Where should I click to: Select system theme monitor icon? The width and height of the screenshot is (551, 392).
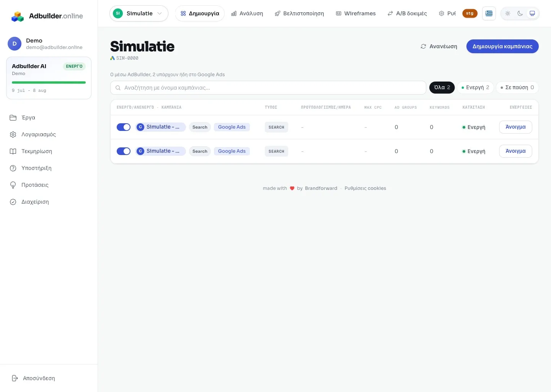click(x=532, y=13)
